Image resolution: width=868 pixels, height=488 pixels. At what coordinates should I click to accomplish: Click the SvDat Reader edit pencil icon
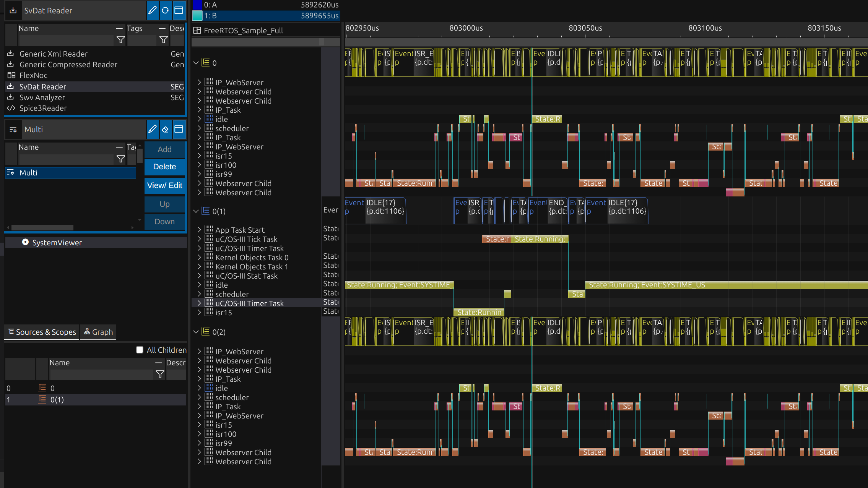[152, 10]
